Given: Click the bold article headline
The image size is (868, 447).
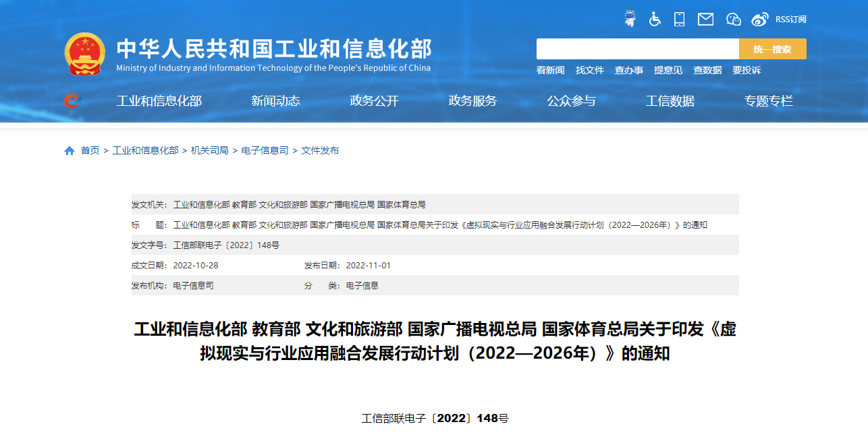Looking at the screenshot, I should (x=435, y=341).
